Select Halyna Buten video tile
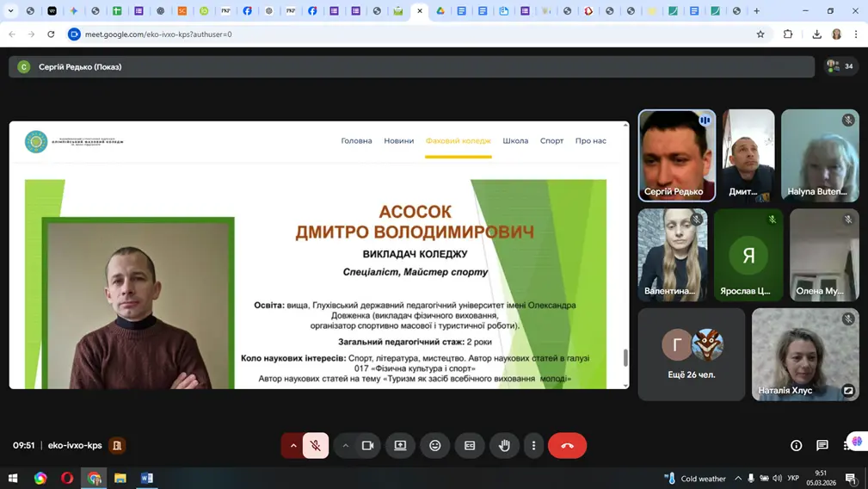Image resolution: width=868 pixels, height=489 pixels. tap(820, 156)
